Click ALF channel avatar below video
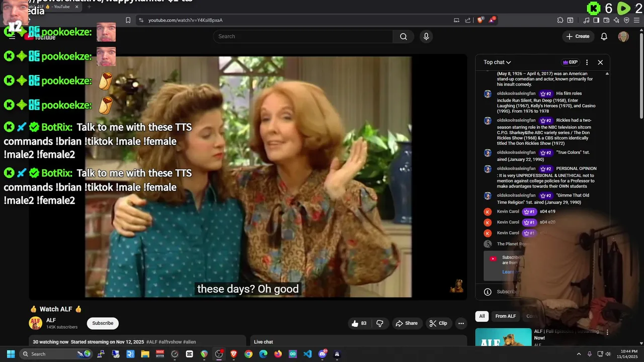 coord(36,323)
